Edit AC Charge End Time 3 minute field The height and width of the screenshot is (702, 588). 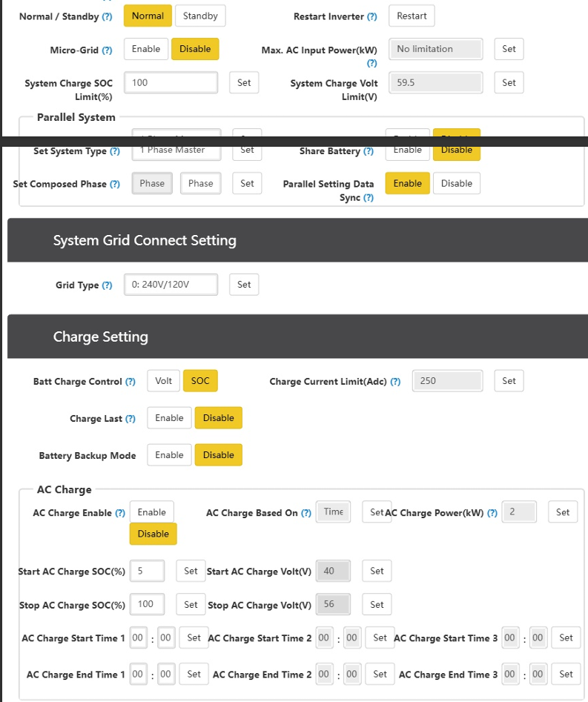point(538,674)
